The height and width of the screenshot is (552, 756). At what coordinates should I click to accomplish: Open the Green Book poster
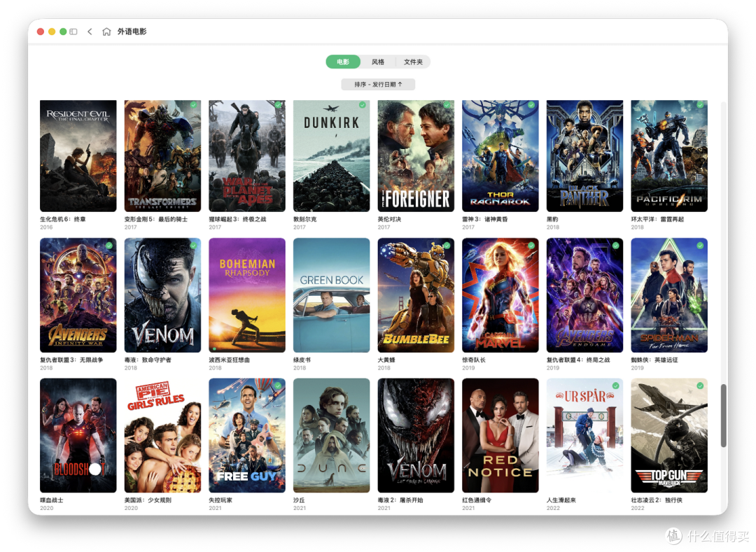coord(331,295)
